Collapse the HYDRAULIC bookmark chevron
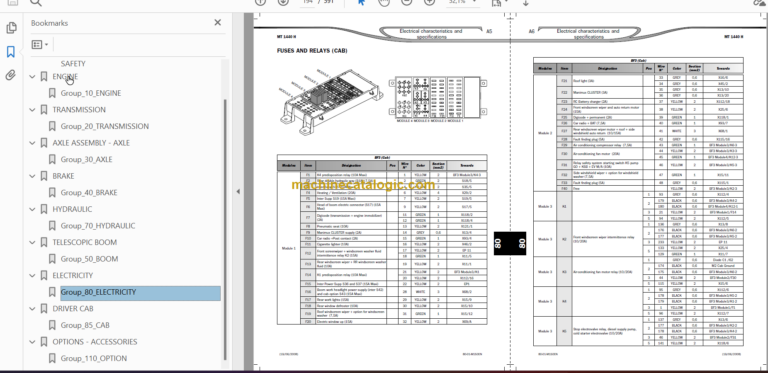Image resolution: width=768 pixels, height=373 pixels. coord(32,210)
